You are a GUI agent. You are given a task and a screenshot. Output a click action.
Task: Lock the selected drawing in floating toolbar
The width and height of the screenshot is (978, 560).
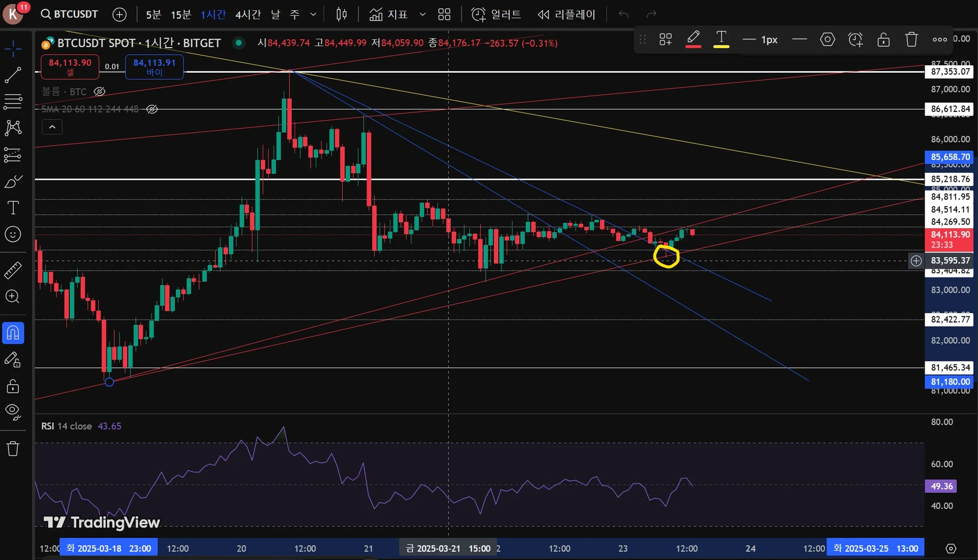(884, 39)
